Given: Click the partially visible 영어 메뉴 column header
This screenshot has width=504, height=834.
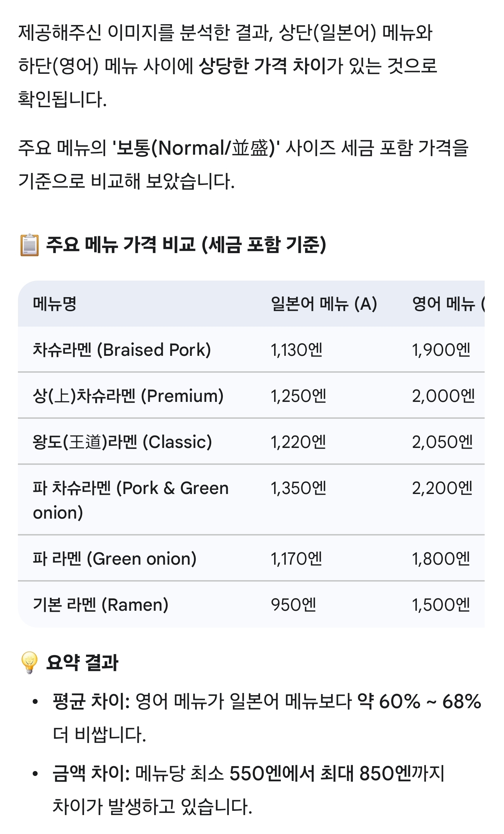Looking at the screenshot, I should tap(447, 304).
